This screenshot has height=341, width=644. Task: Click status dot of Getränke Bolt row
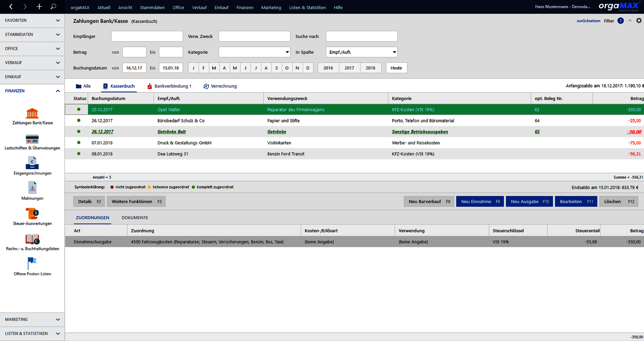point(79,132)
